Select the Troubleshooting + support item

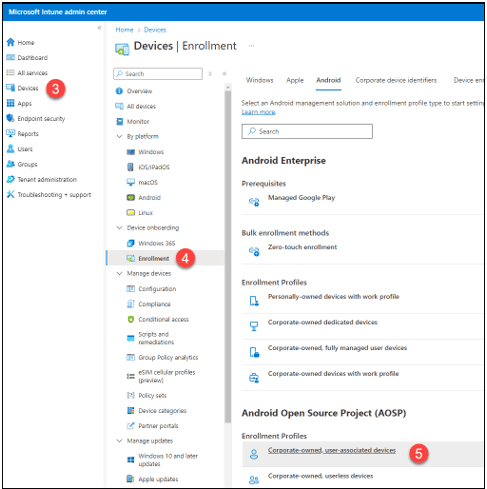pyautogui.click(x=49, y=195)
